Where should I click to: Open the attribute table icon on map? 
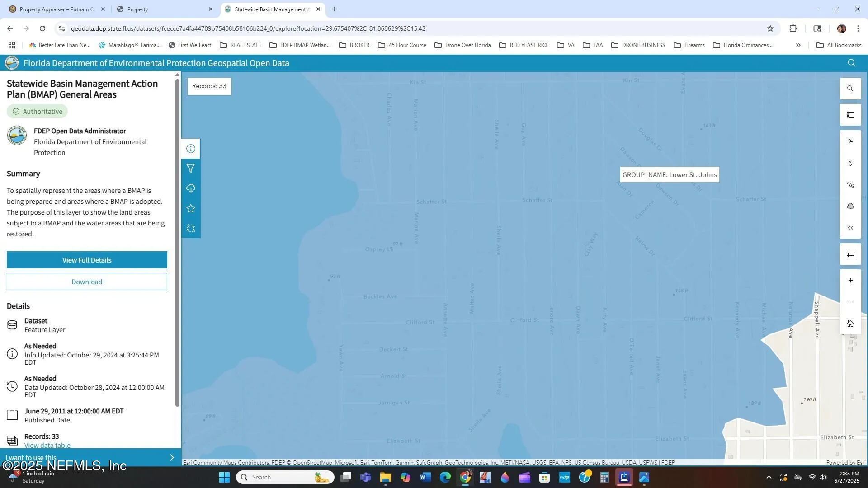click(850, 254)
